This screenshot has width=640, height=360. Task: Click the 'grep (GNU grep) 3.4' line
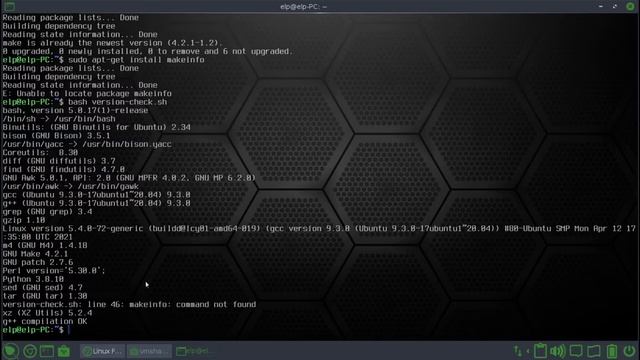click(x=47, y=212)
